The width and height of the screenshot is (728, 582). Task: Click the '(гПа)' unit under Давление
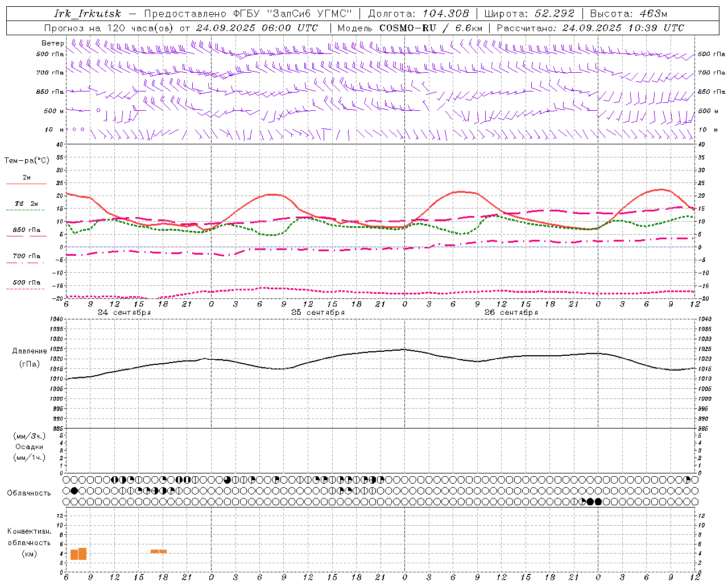click(30, 364)
